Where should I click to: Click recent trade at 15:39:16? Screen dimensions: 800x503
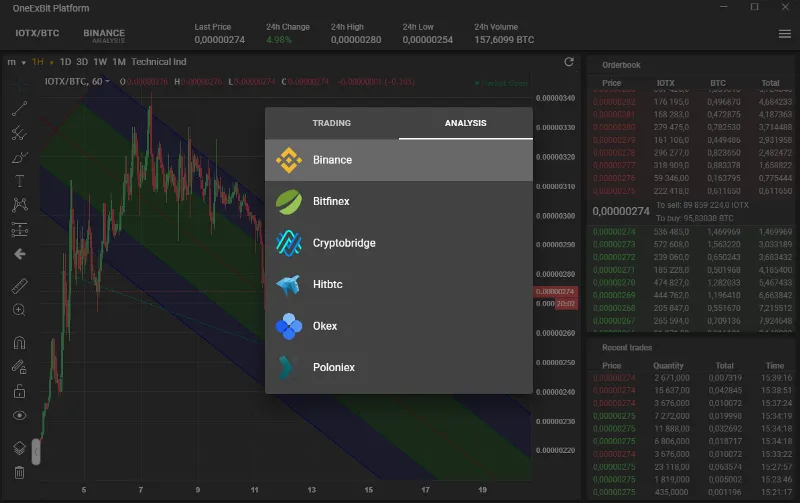pyautogui.click(x=692, y=378)
